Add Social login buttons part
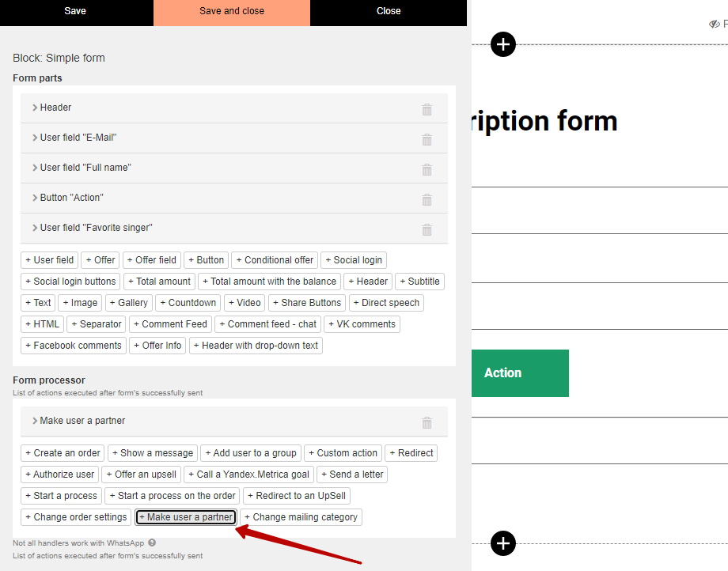The width and height of the screenshot is (728, 571). tap(70, 282)
